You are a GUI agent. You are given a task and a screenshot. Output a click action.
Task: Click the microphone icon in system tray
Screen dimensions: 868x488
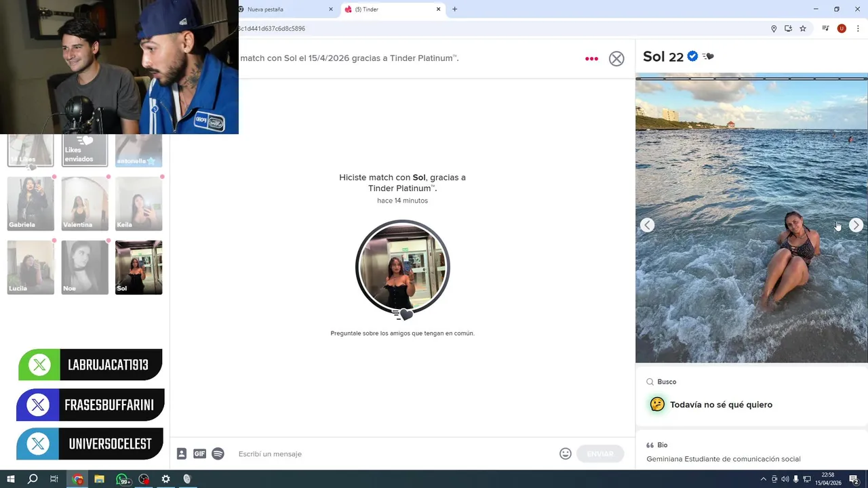(x=795, y=479)
